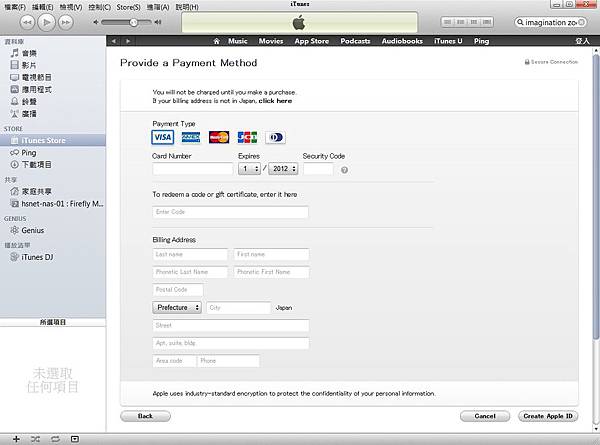Viewport: 600px width, 445px height.
Task: Open the expiry year dropdown
Action: pyautogui.click(x=283, y=169)
